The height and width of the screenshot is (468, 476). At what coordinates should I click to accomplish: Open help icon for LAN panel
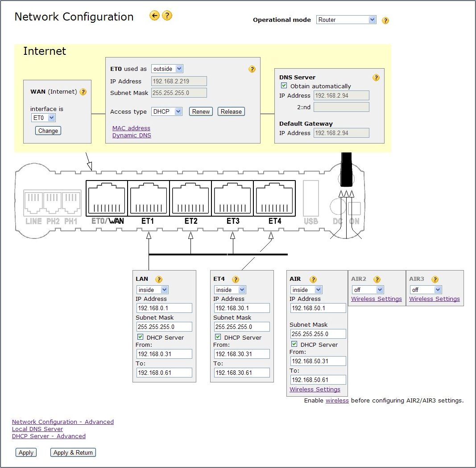[x=159, y=279]
